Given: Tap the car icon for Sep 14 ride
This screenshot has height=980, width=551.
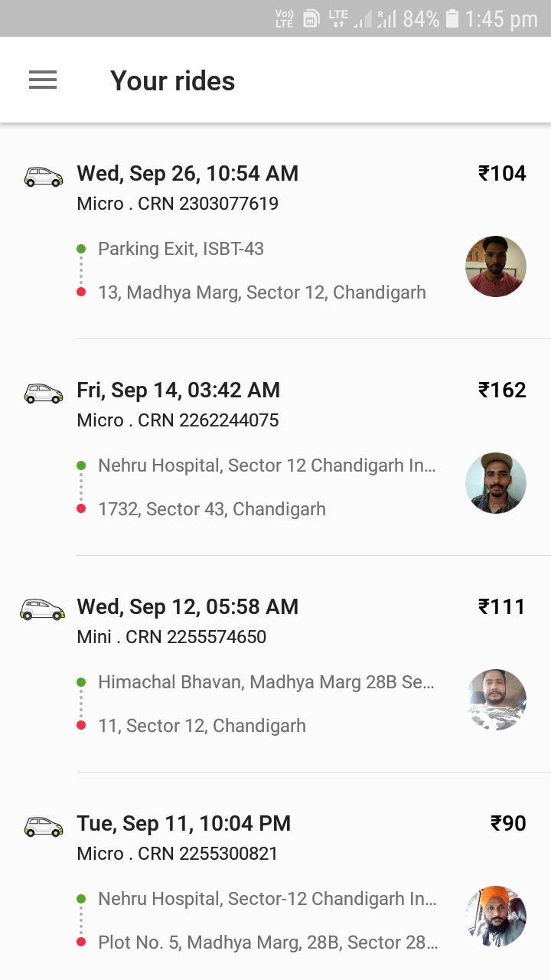Looking at the screenshot, I should click(43, 394).
